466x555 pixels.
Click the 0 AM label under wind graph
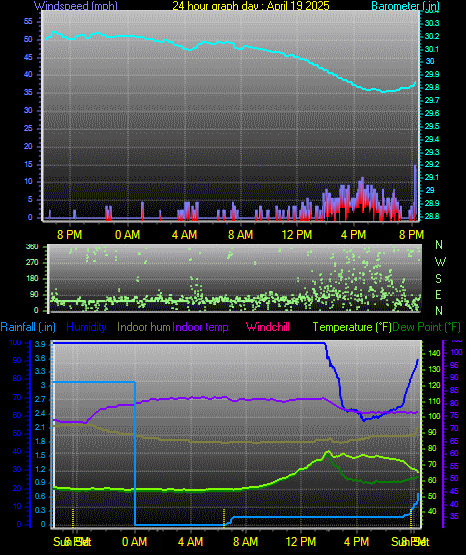[x=127, y=235]
